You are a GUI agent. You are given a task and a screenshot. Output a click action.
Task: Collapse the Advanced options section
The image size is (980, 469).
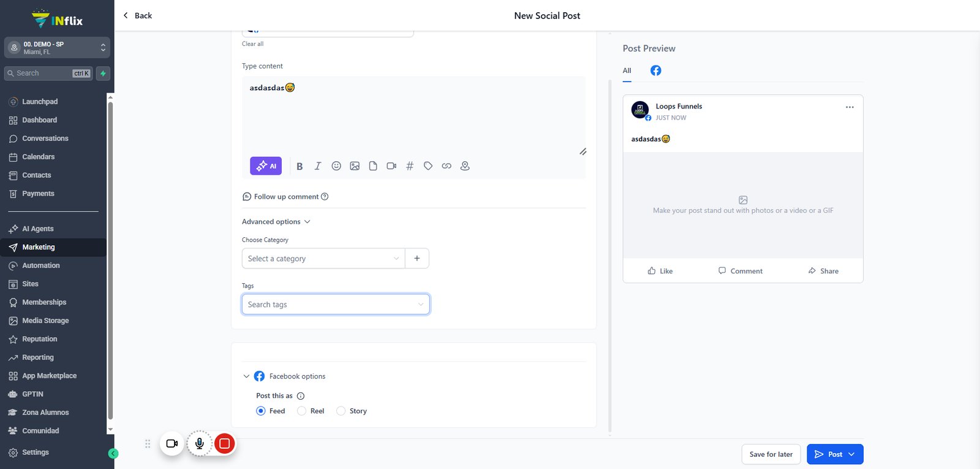(276, 222)
